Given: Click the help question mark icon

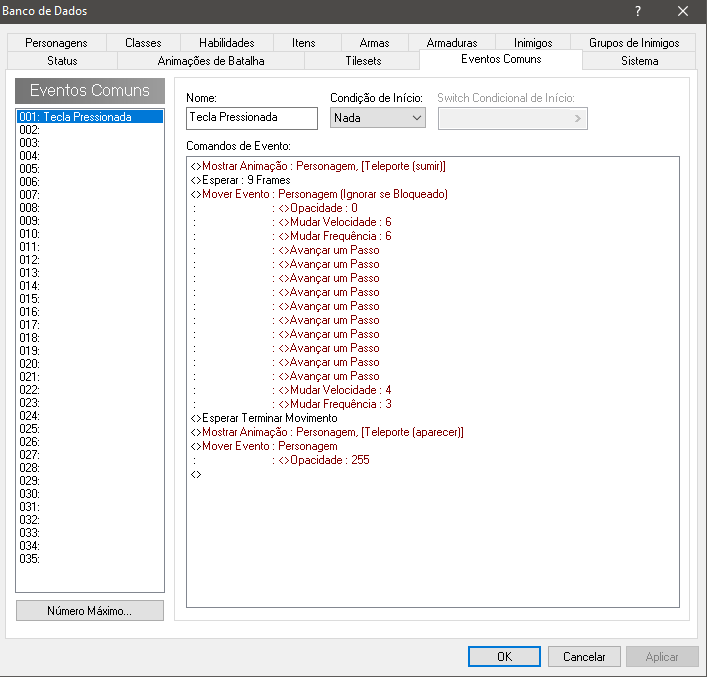Looking at the screenshot, I should coord(638,11).
